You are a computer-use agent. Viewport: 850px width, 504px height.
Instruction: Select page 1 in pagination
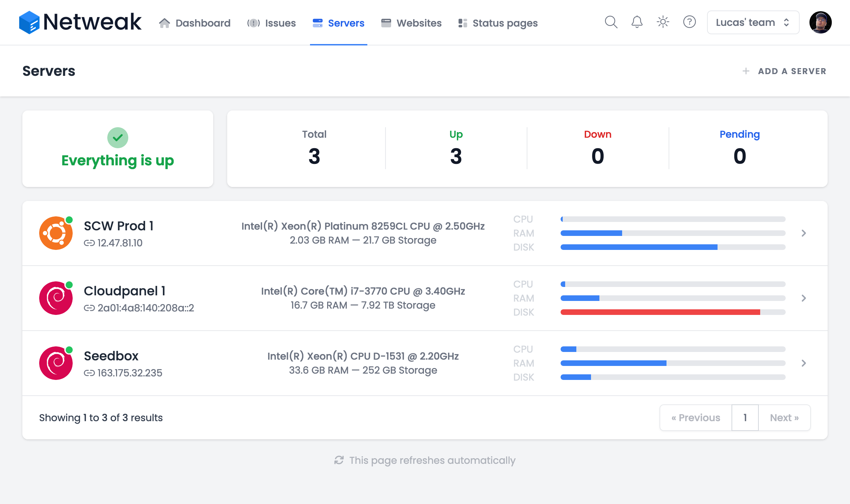coord(745,418)
